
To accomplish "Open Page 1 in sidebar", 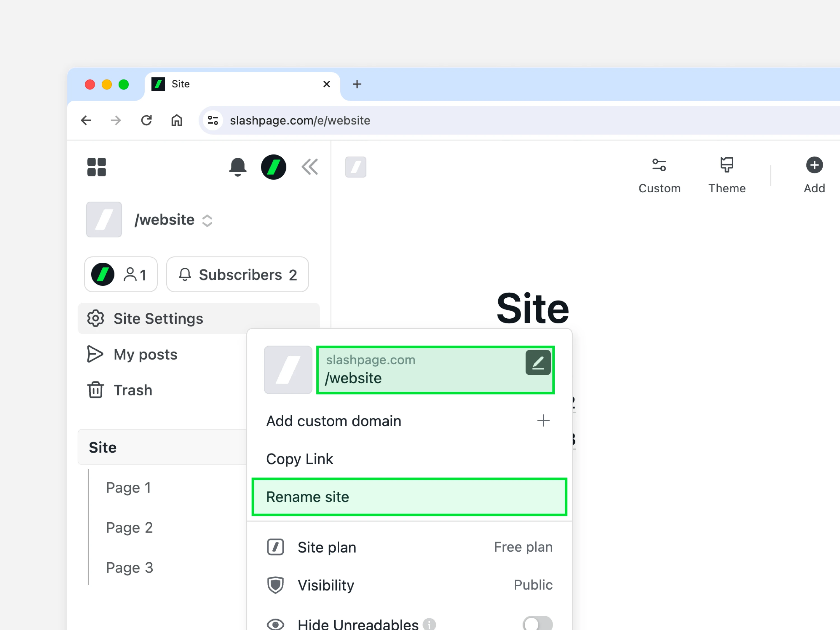I will (x=128, y=487).
